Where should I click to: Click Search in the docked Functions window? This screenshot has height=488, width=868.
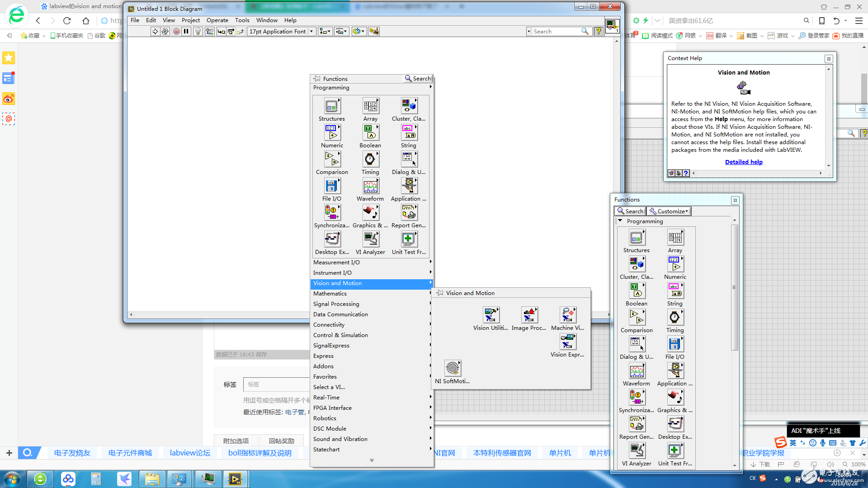[630, 211]
